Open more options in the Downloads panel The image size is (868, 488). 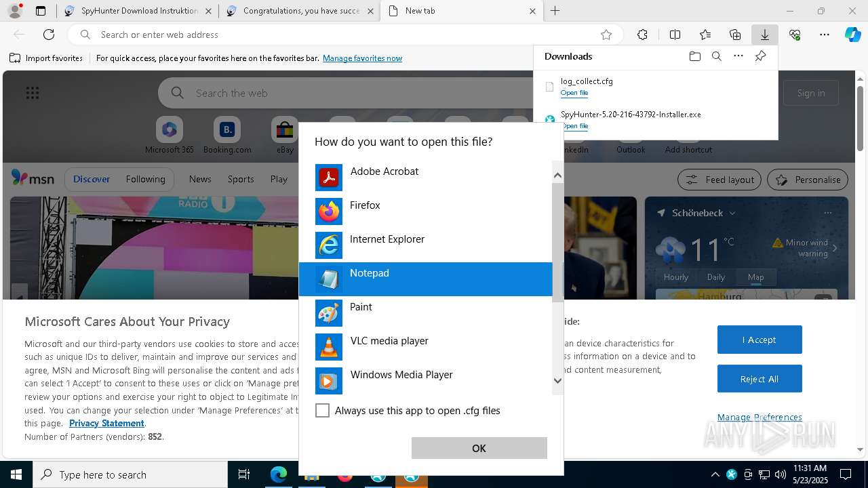[738, 56]
